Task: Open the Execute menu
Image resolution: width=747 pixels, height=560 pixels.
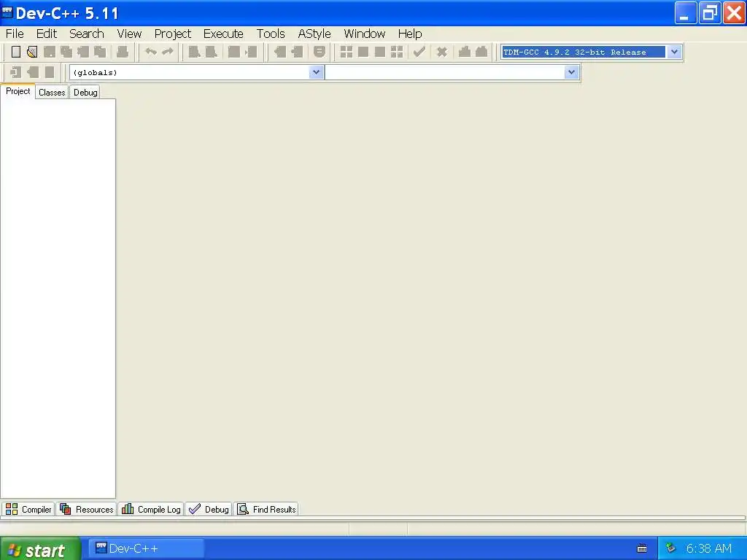Action: [x=223, y=34]
